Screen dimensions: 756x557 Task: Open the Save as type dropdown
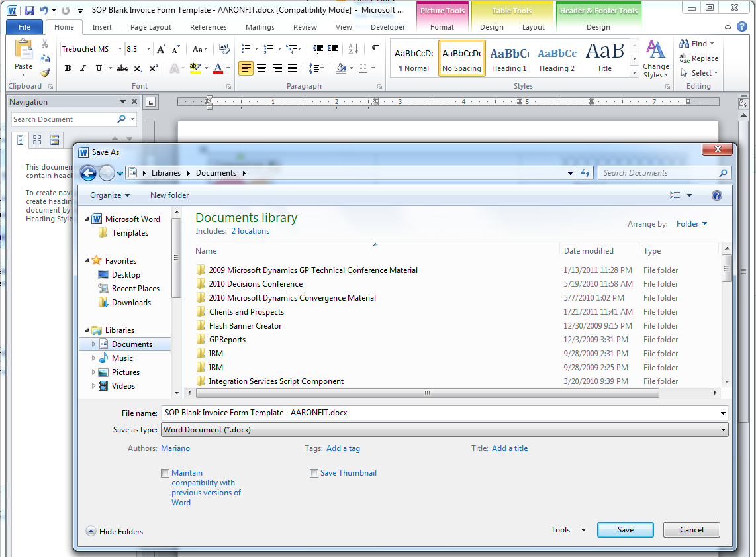pos(723,430)
